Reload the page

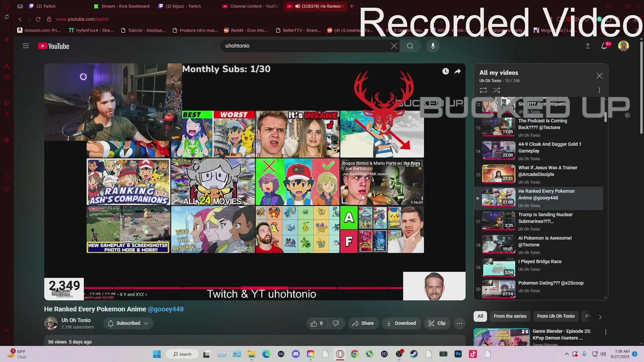[38, 19]
